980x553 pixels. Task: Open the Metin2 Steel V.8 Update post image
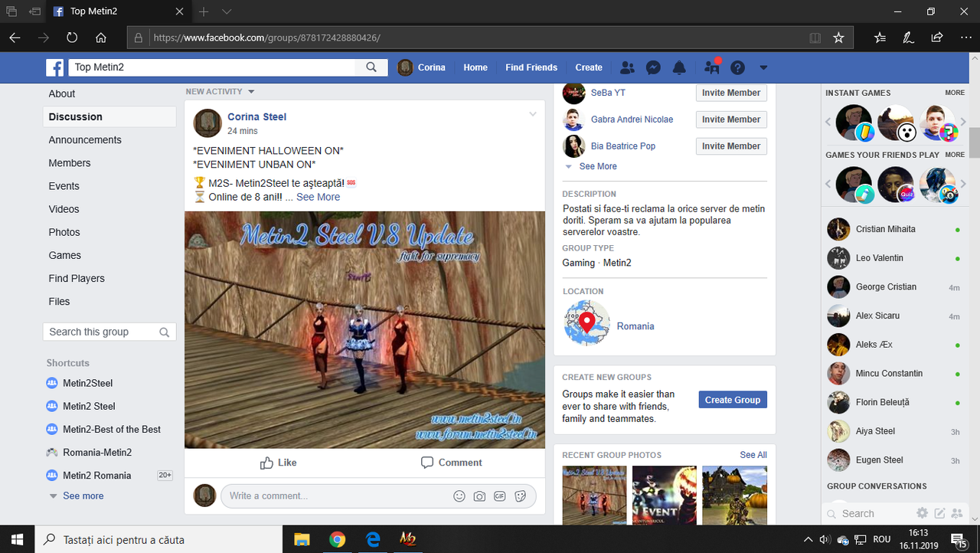pos(364,330)
